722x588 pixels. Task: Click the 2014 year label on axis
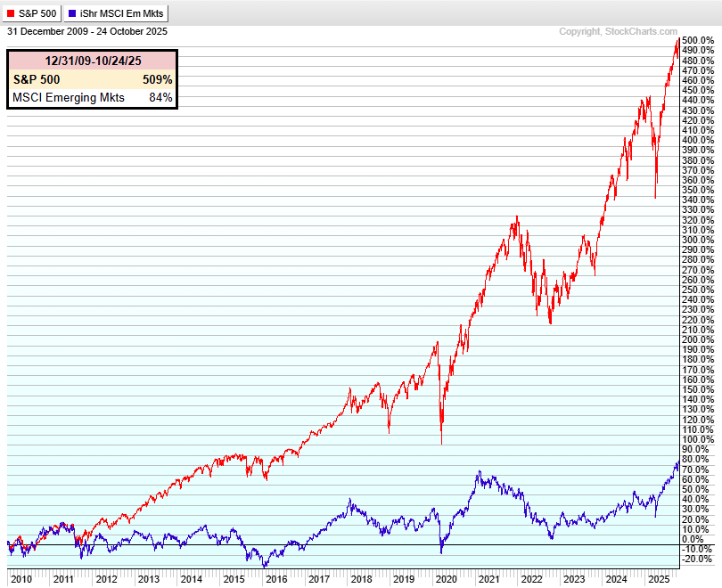pyautogui.click(x=191, y=579)
